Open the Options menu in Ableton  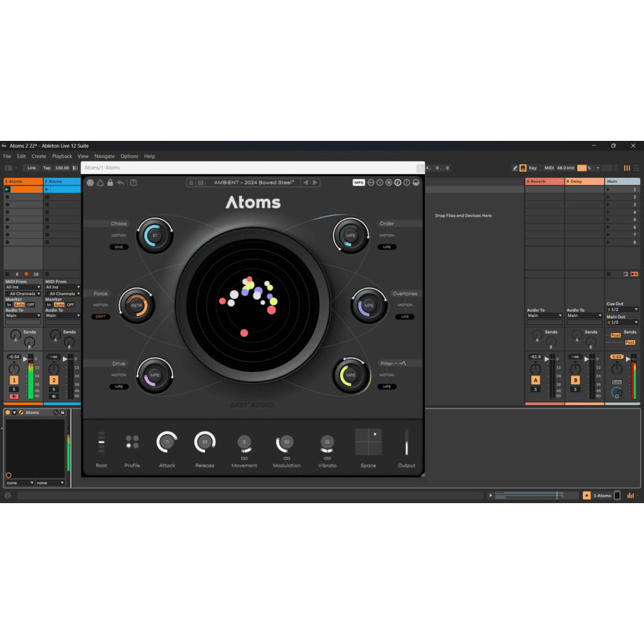[129, 156]
